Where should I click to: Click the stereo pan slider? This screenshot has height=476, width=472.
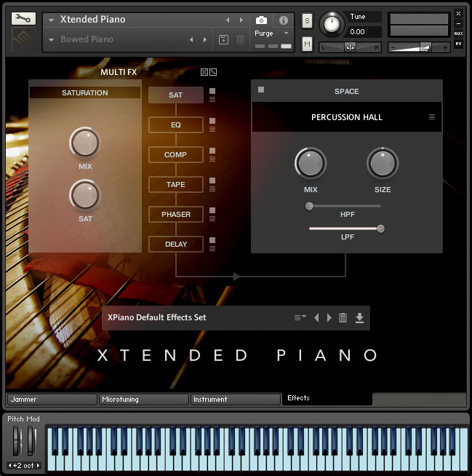[x=350, y=47]
